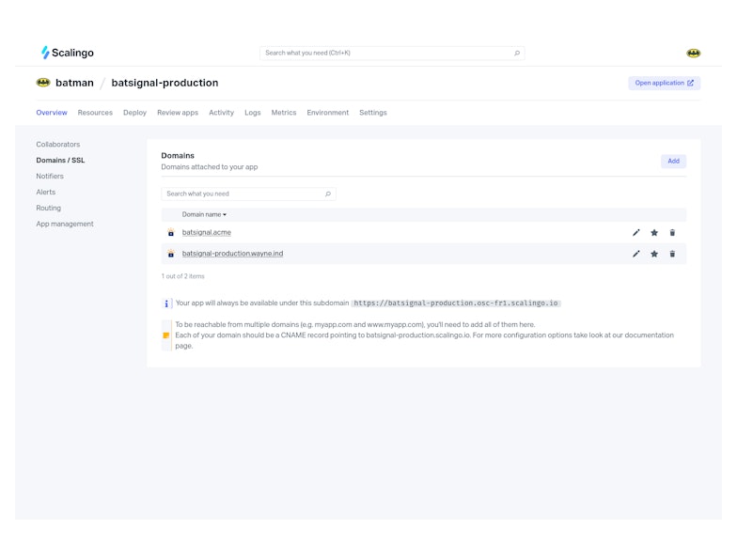Edit the batsignal-production.wayne.ind domain
This screenshot has height=560, width=737.
point(636,254)
